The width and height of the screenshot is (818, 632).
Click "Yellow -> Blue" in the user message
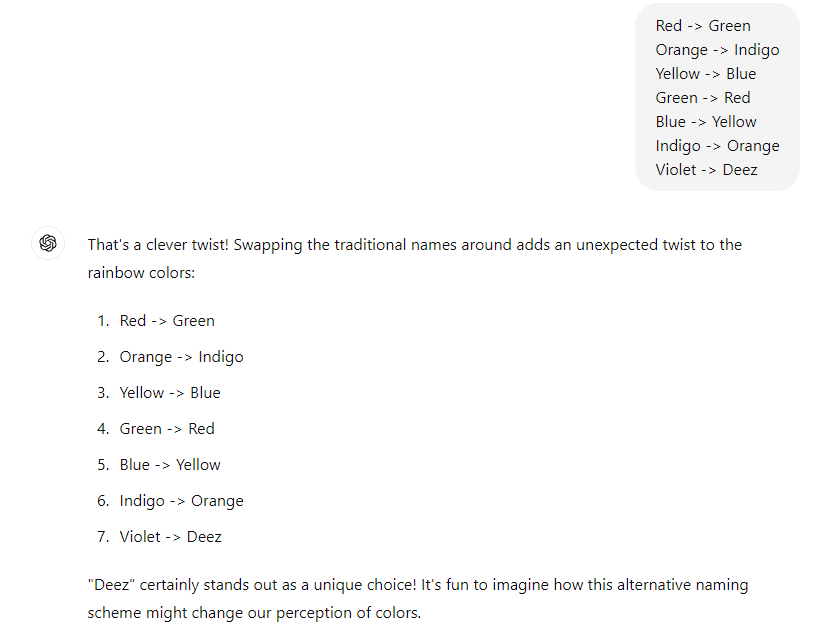(706, 74)
